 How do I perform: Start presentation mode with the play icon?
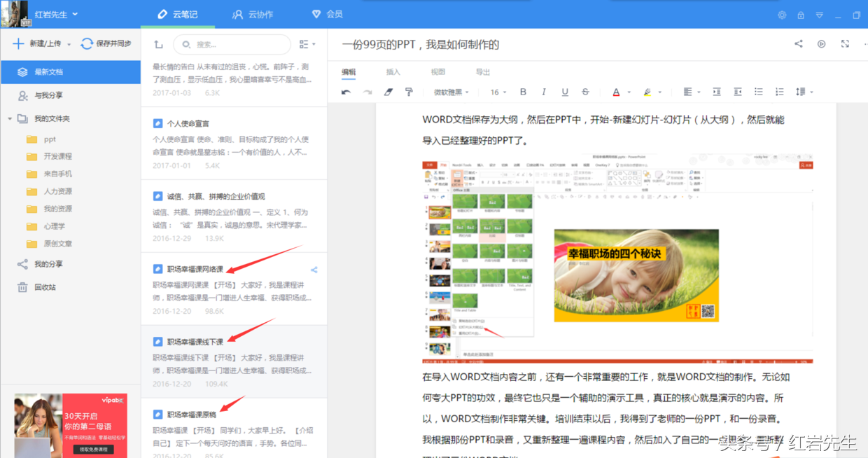(x=822, y=43)
